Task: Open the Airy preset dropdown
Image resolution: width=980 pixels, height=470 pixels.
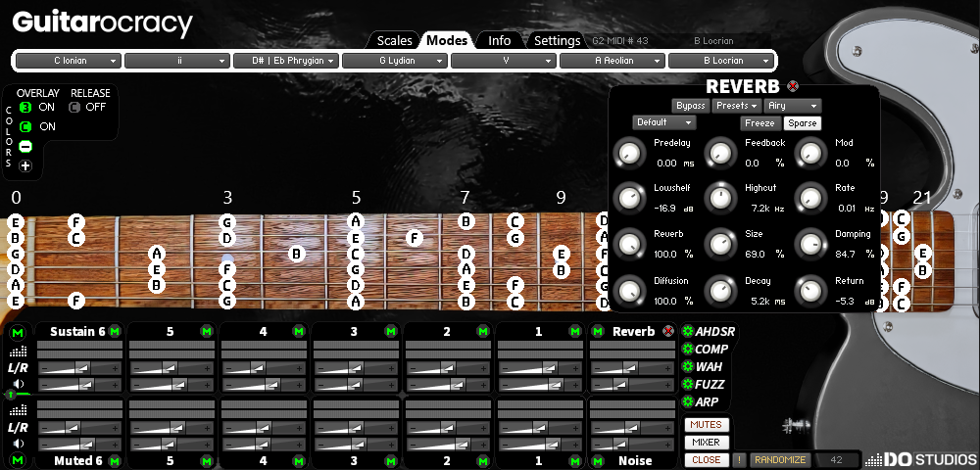Action: click(793, 106)
